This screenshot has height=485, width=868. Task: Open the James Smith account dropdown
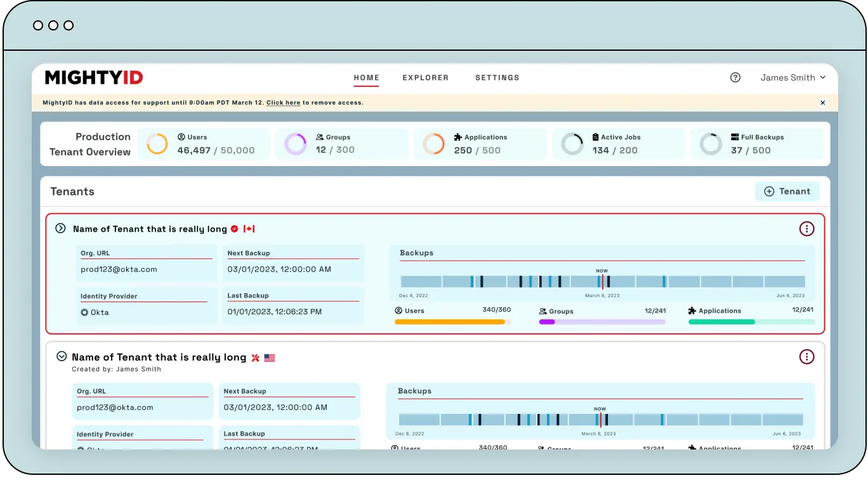793,77
